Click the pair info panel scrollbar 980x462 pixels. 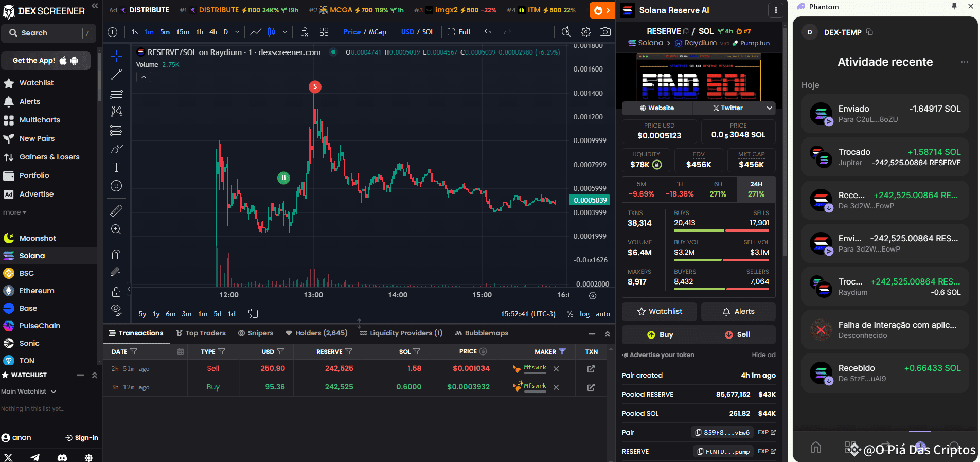pos(785,143)
